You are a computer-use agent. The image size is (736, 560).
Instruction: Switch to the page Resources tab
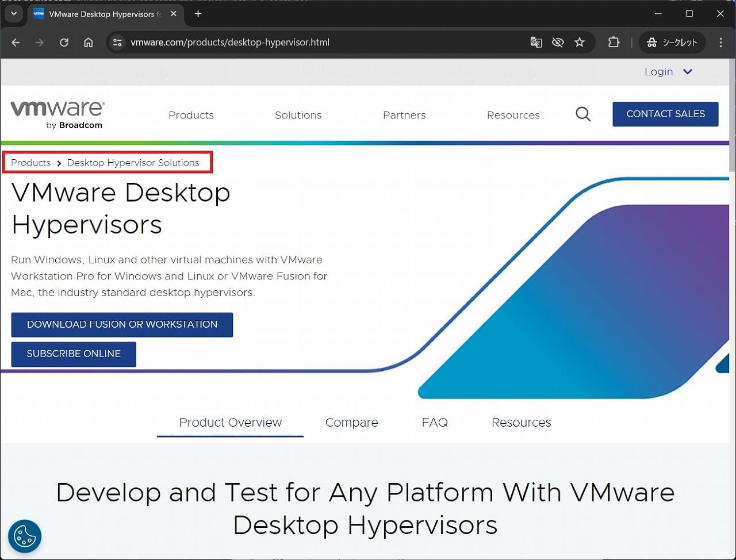pos(521,423)
